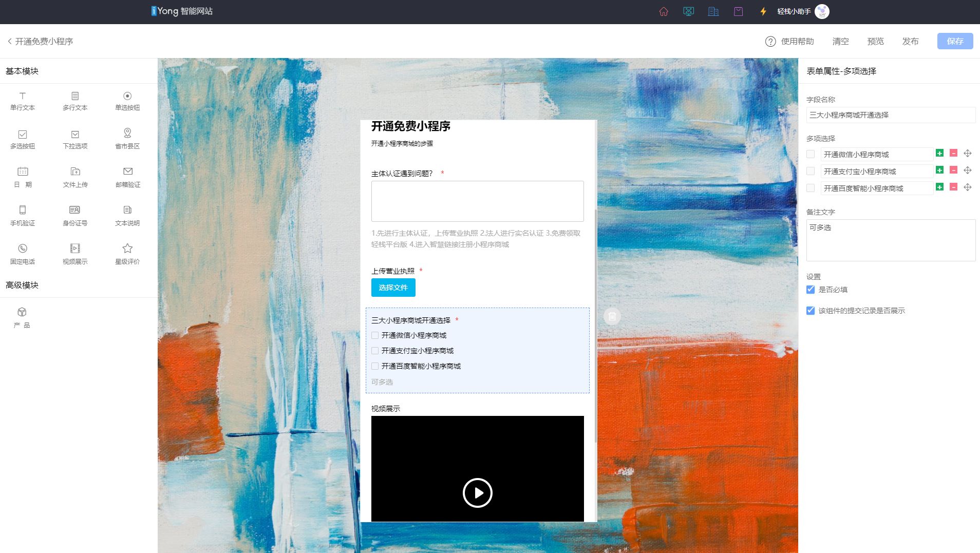Toggle 该组件的提交记录是否展示 setting
The width and height of the screenshot is (980, 553).
coord(811,310)
